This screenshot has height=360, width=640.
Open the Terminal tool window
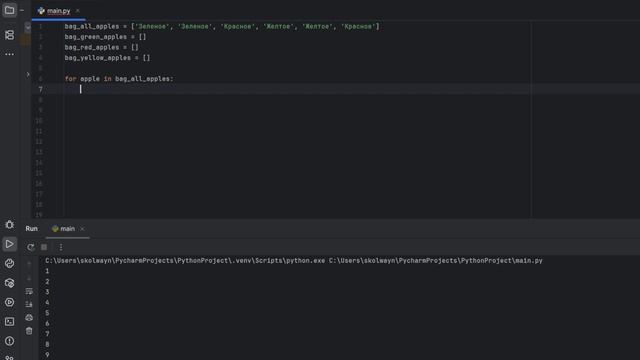(x=9, y=322)
